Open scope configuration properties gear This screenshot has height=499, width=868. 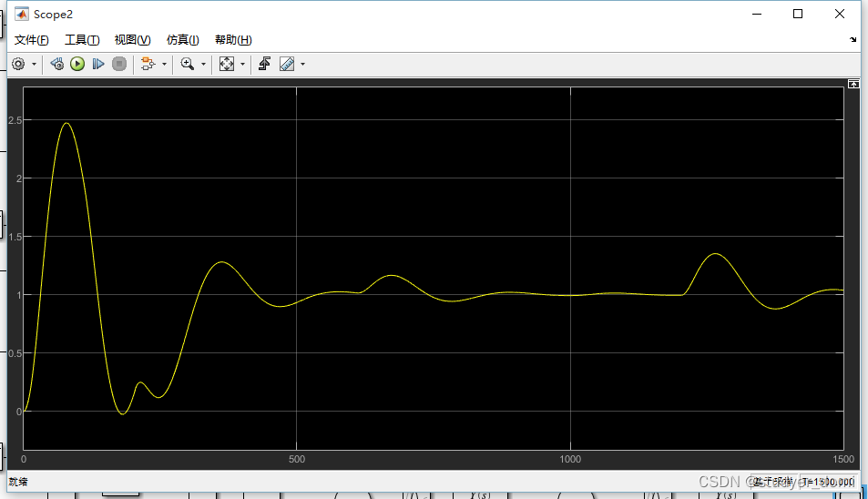click(x=18, y=64)
